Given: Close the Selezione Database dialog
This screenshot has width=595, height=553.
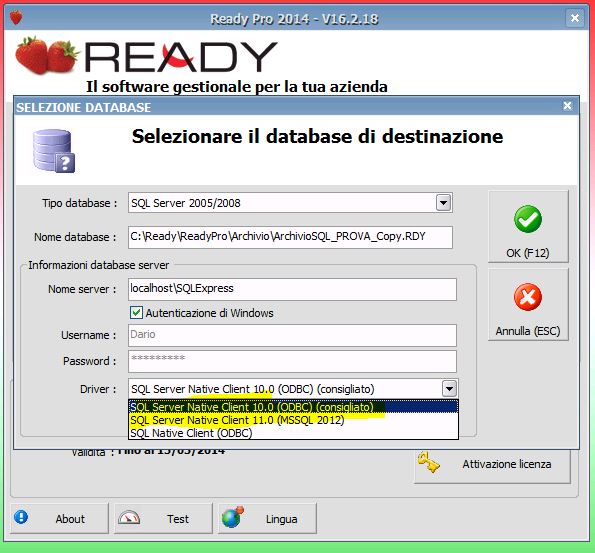Looking at the screenshot, I should pos(567,106).
